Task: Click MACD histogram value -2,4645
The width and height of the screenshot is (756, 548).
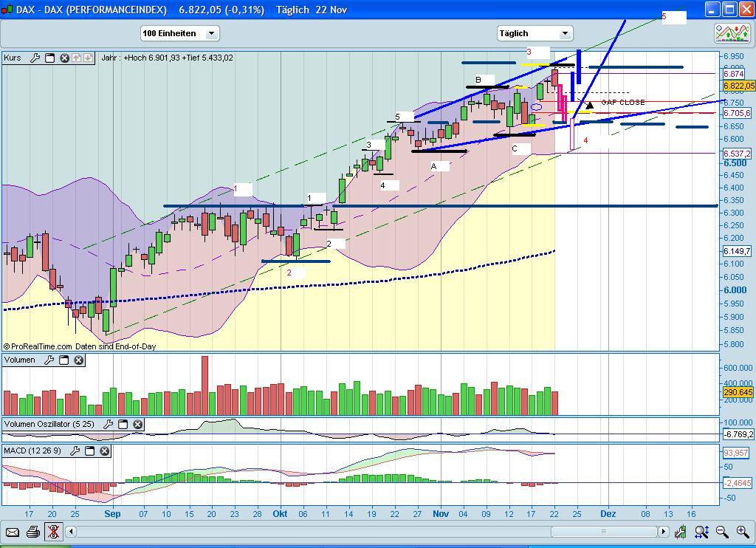Action: [738, 483]
